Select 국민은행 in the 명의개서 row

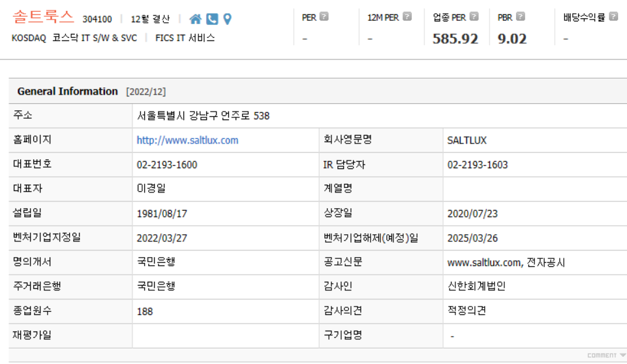pos(156,262)
